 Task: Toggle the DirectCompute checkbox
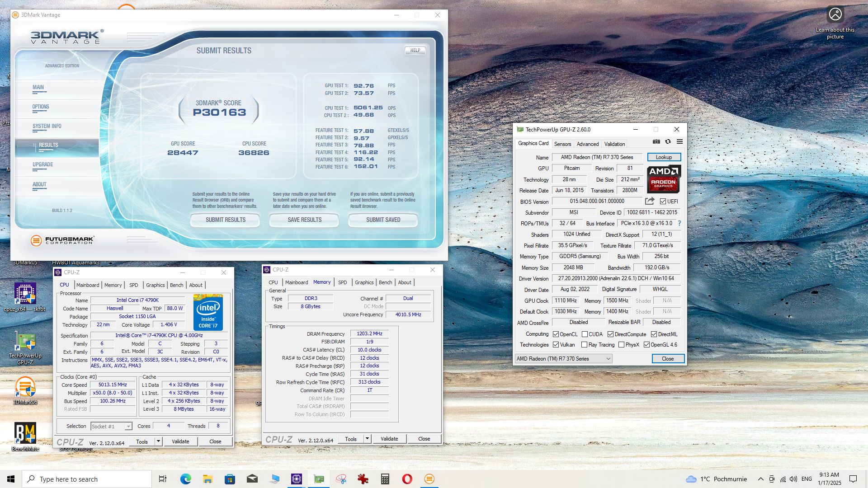(x=610, y=334)
